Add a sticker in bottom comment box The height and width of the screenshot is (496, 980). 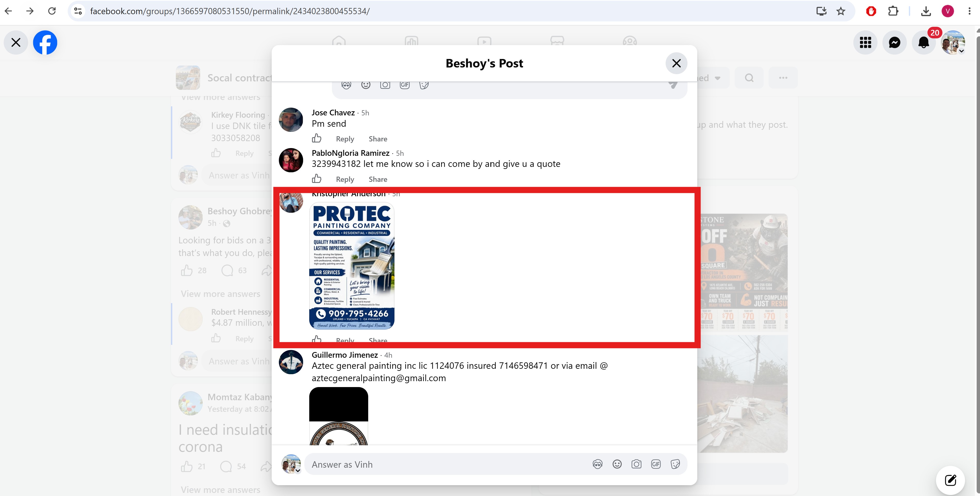tap(675, 464)
